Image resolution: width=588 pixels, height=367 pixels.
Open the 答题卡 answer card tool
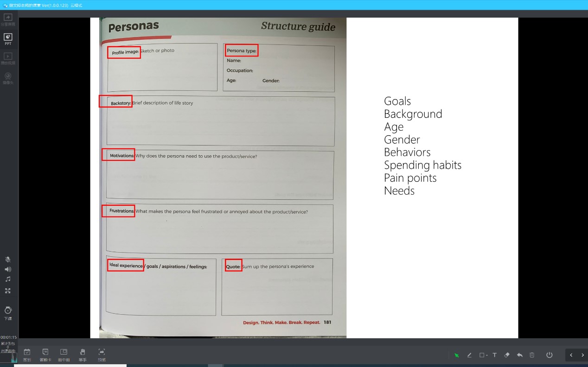[45, 355]
